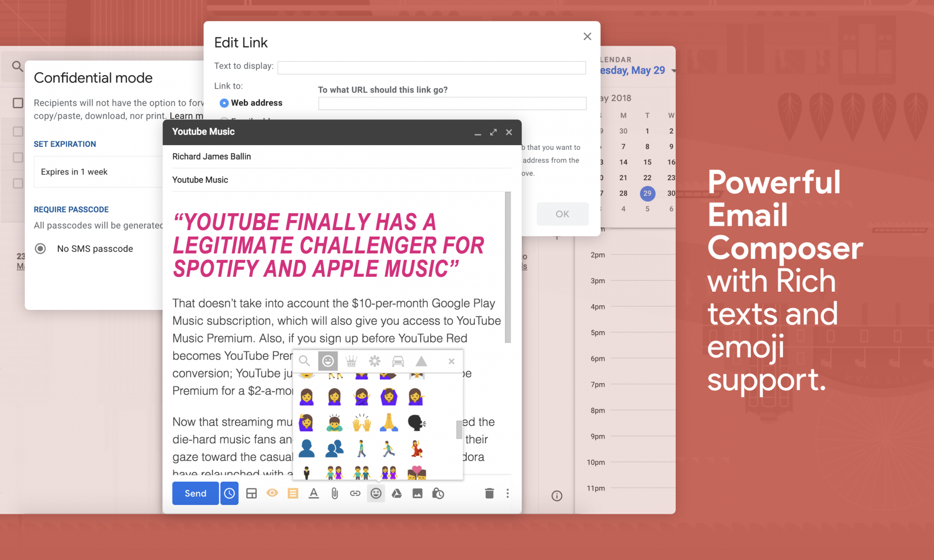Expand the compose window to full screen

[493, 132]
